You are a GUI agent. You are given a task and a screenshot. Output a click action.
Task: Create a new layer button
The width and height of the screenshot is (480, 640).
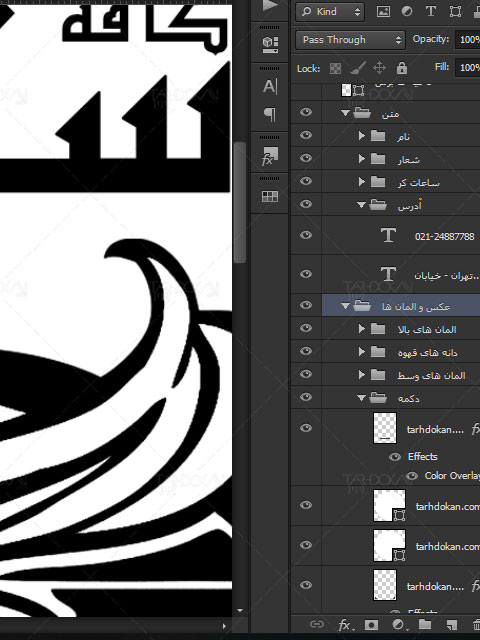click(x=451, y=624)
